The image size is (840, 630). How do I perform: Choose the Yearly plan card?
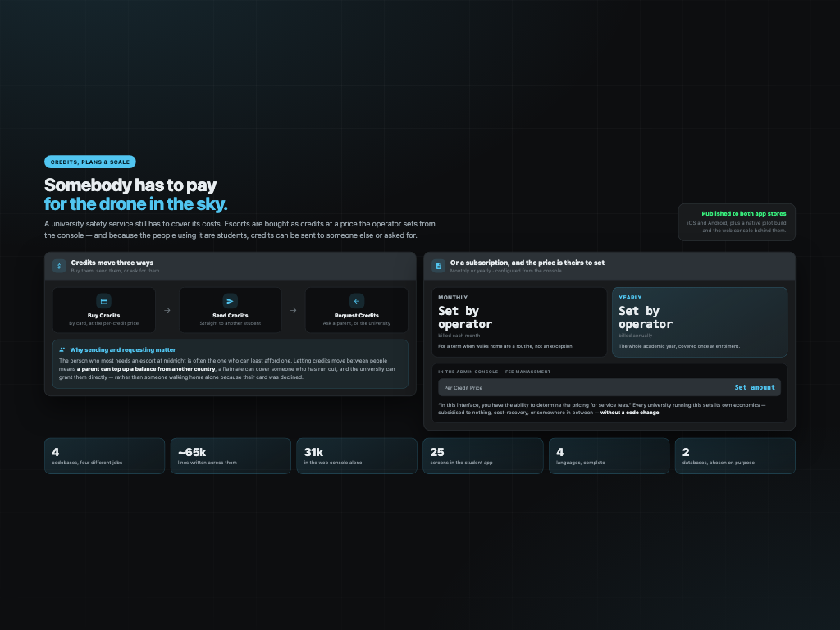point(700,322)
